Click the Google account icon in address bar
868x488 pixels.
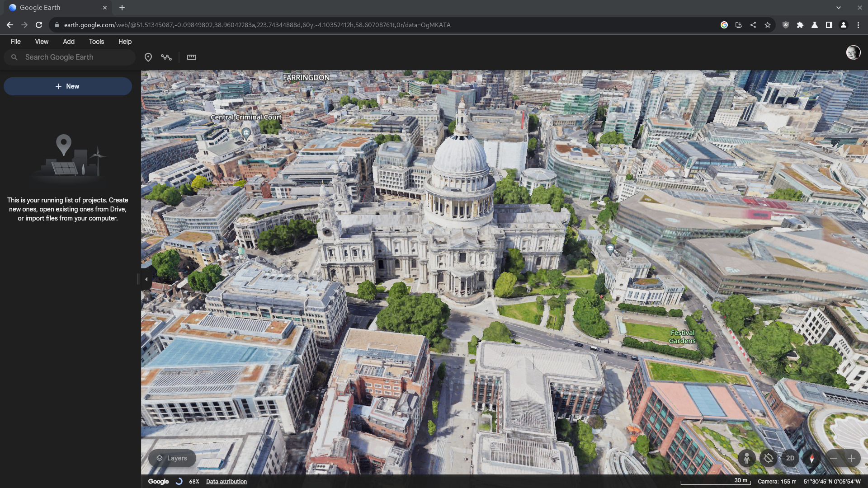[724, 25]
